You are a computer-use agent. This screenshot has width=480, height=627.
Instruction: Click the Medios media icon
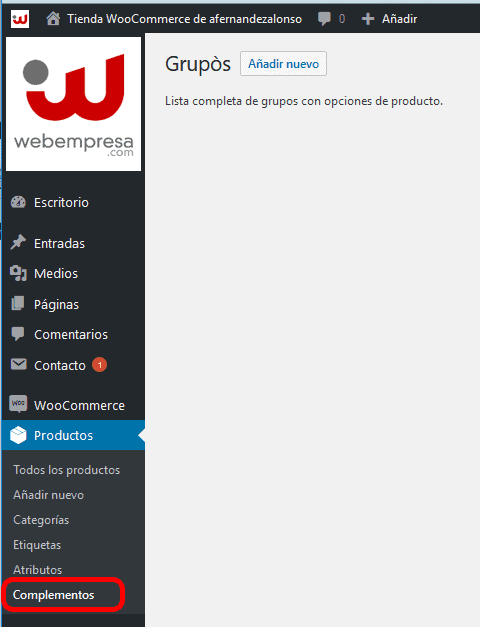(18, 274)
